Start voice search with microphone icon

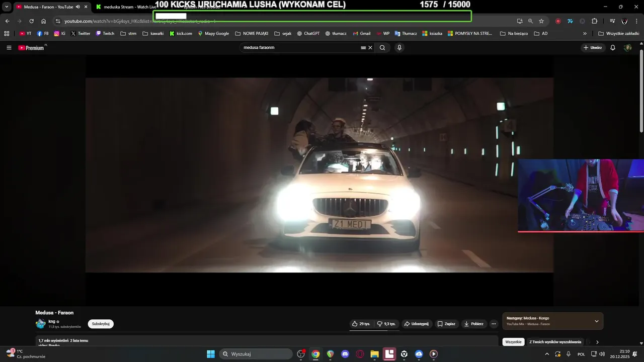pyautogui.click(x=399, y=48)
